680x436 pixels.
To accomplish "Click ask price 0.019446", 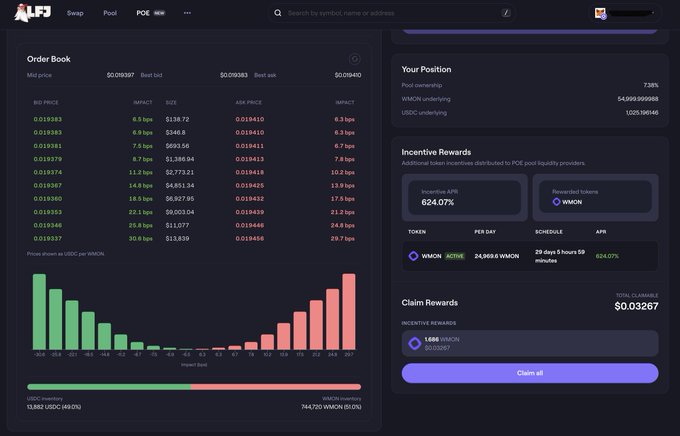I will point(249,225).
